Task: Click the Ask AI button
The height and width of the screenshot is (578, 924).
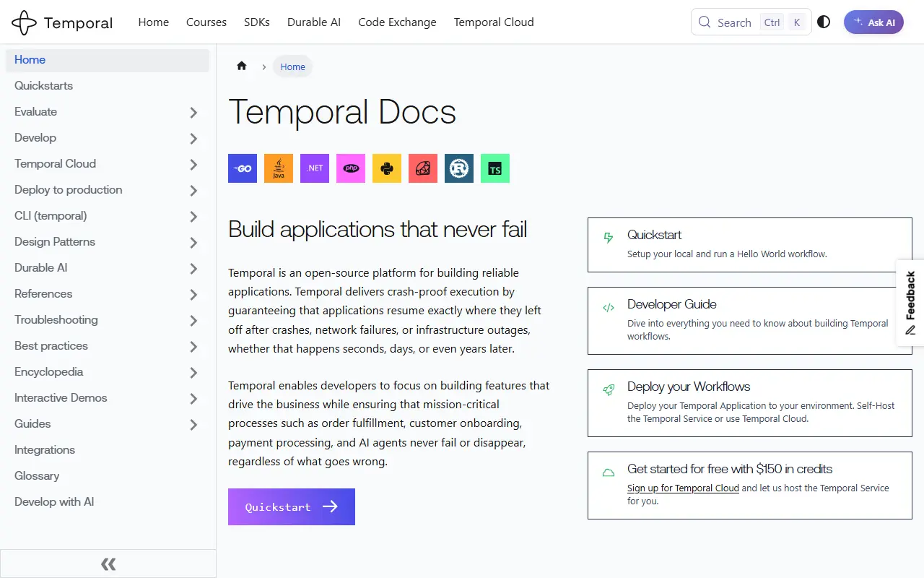Action: click(x=873, y=22)
